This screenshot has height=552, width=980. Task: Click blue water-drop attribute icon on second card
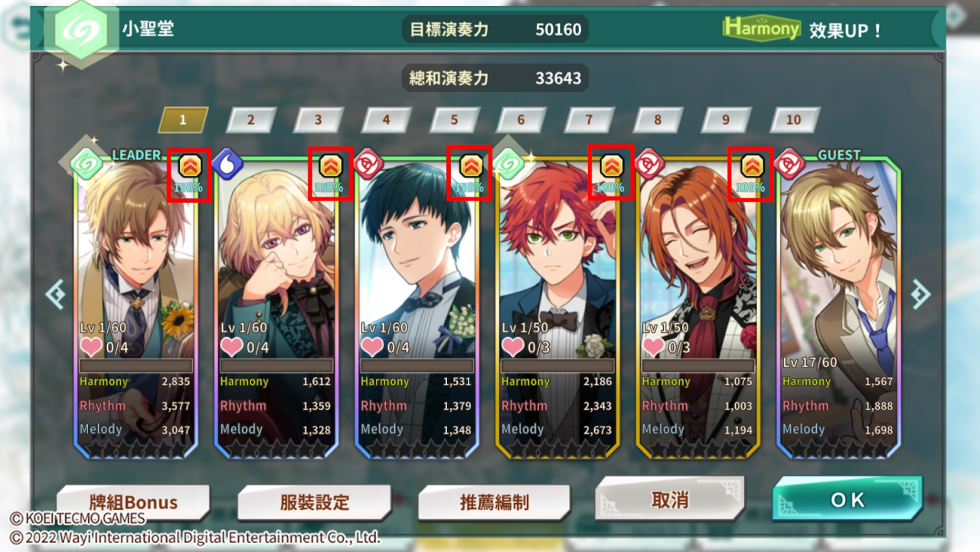(x=227, y=163)
